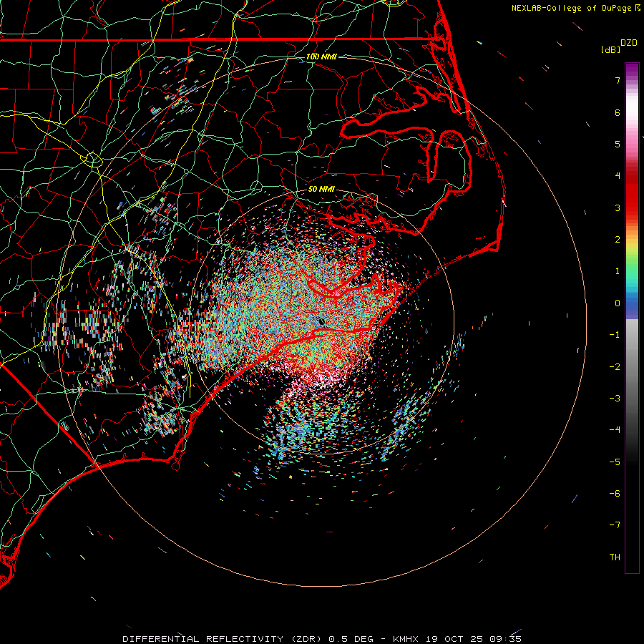Image resolution: width=644 pixels, height=644 pixels.
Task: Click the -7 value on color scale
Action: pyautogui.click(x=615, y=525)
